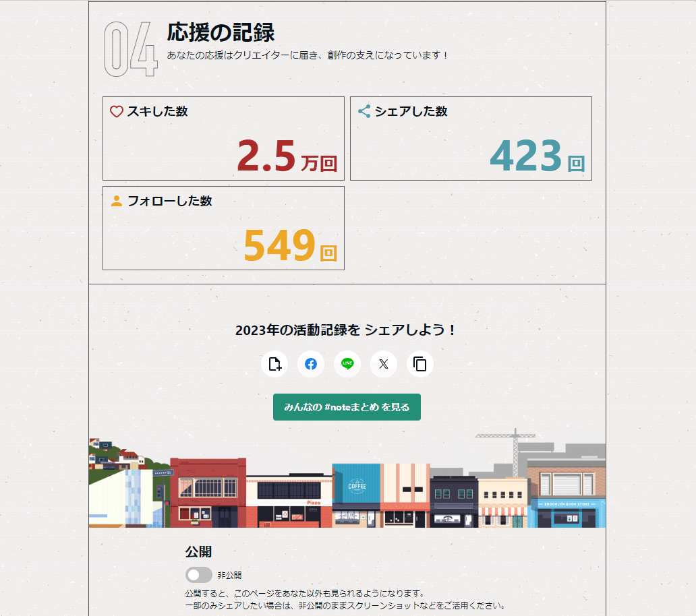This screenshot has height=616, width=696.
Task: Click the 549回 follow count
Action: pos(289,245)
